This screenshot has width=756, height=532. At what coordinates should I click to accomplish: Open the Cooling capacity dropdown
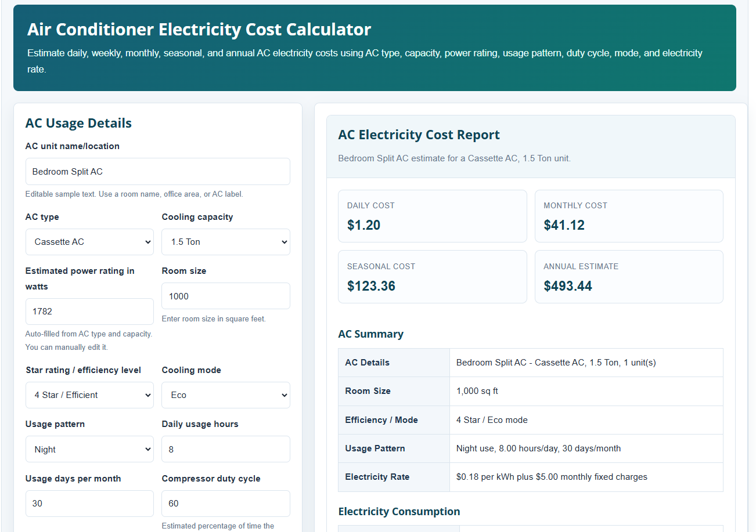pyautogui.click(x=226, y=242)
